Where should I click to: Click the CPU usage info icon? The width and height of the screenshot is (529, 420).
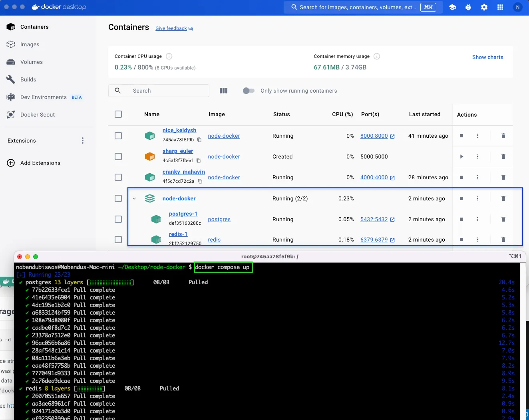coord(169,56)
